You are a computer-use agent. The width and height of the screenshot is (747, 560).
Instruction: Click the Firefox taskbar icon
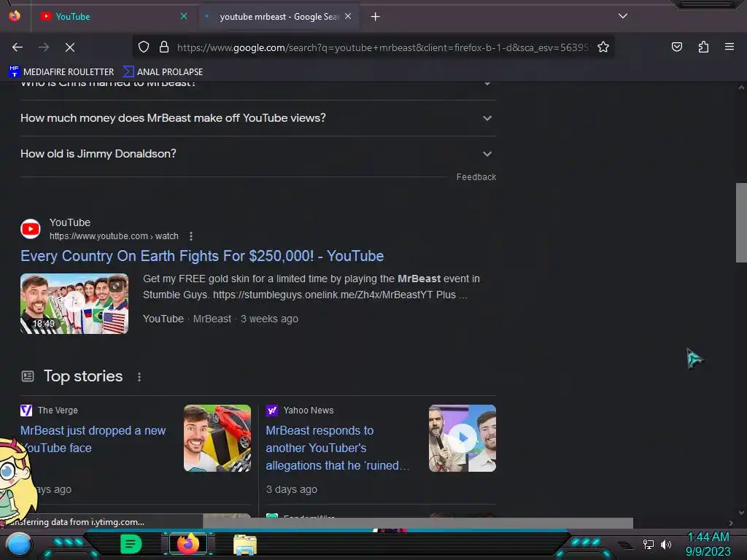coord(187,544)
